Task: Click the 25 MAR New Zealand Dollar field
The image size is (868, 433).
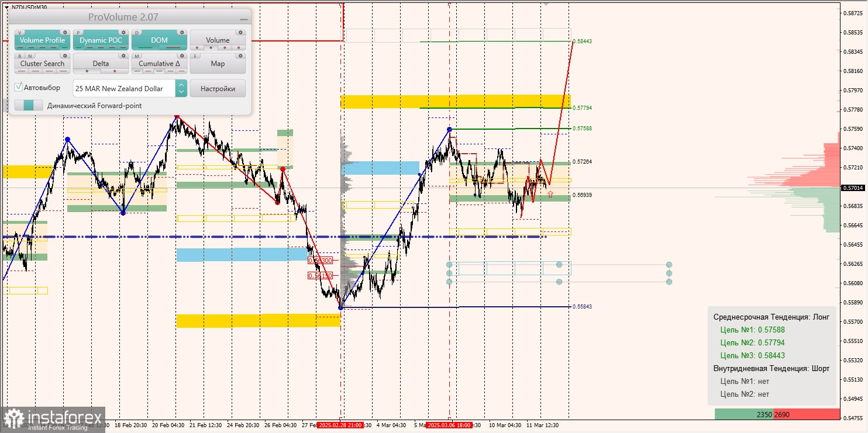Action: pyautogui.click(x=124, y=88)
